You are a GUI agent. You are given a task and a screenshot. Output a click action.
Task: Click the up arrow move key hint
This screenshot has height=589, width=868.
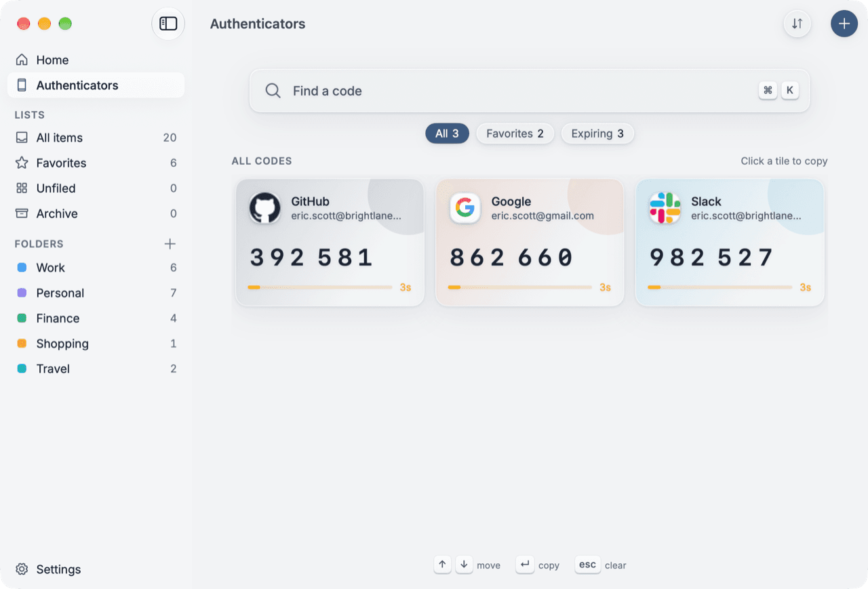tap(443, 565)
